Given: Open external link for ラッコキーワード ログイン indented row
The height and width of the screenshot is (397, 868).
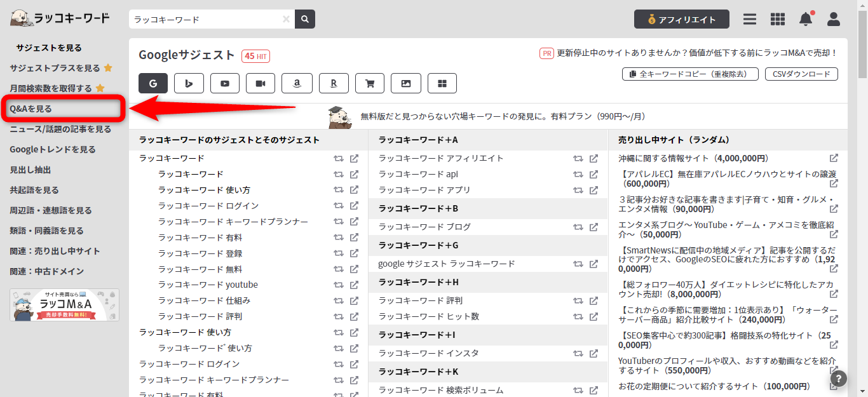Looking at the screenshot, I should coord(355,206).
